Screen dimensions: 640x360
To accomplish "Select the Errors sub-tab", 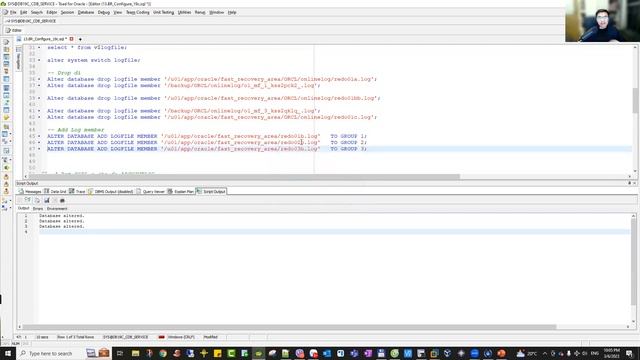I will [38, 209].
